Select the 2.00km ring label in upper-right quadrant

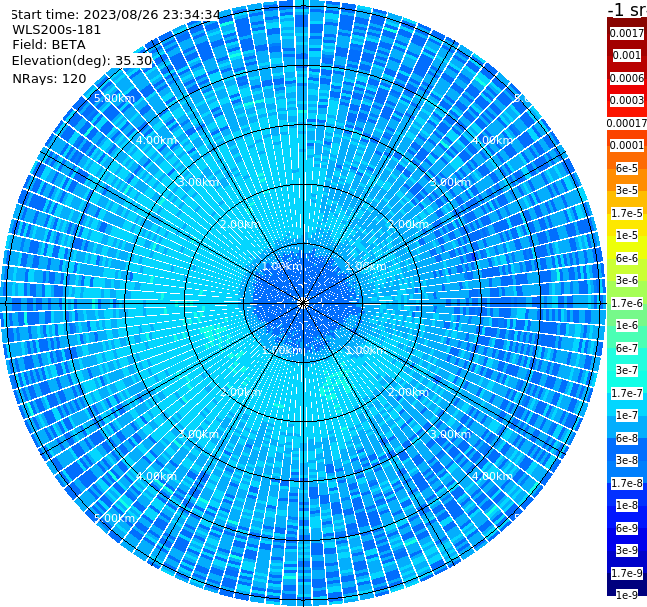(x=408, y=224)
